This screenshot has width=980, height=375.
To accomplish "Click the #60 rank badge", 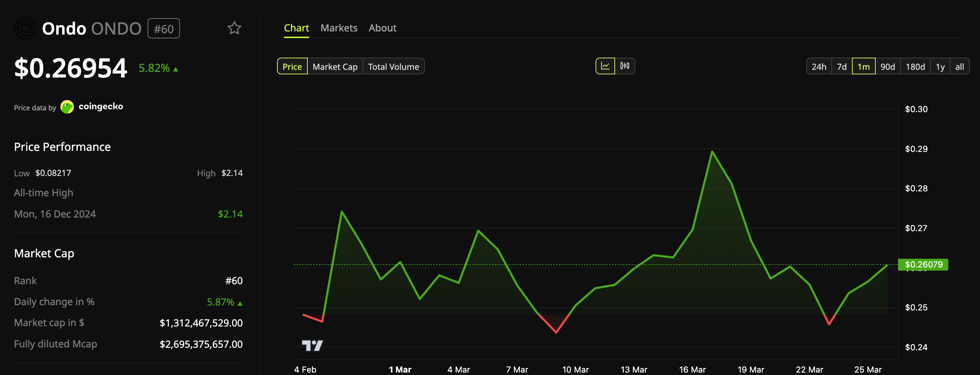I will click(x=164, y=29).
